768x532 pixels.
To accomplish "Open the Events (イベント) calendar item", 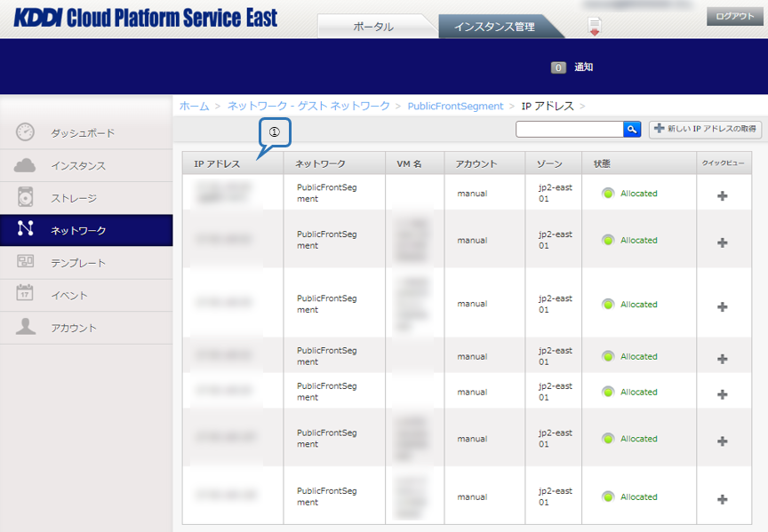I will [68, 295].
